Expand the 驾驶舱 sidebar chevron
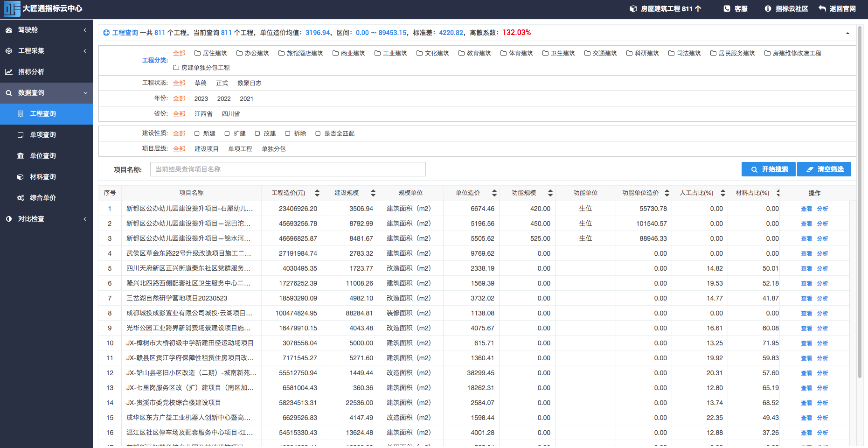 pyautogui.click(x=85, y=30)
